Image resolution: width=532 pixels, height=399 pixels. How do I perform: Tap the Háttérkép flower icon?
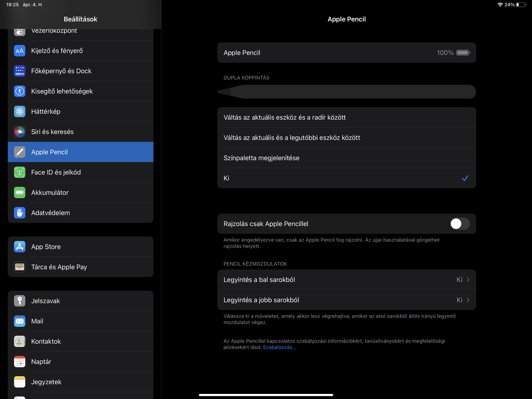[x=20, y=112]
